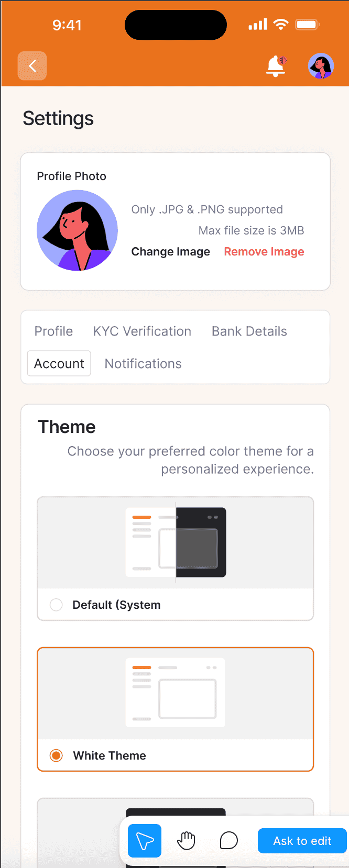Select the cursor pointer tool
Viewport: 349px width, 868px height.
click(x=145, y=841)
